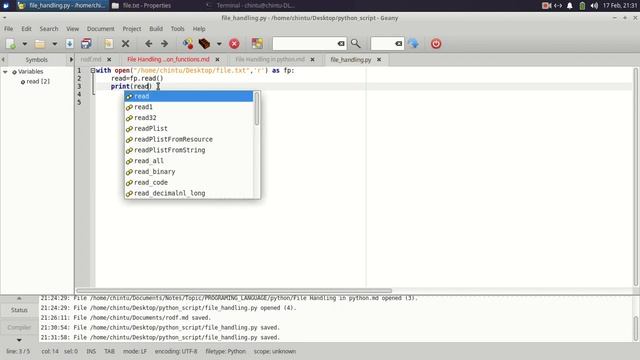
Task: Open an existing file using folder icon
Action: (40, 44)
